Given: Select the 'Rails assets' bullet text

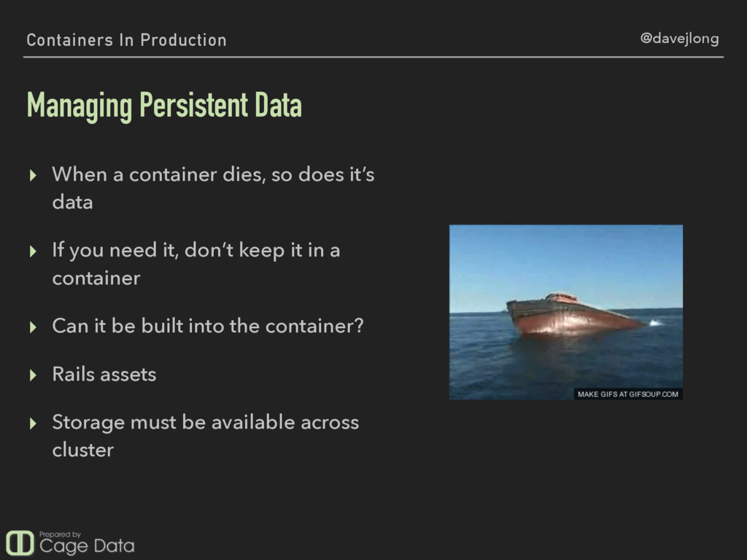Looking at the screenshot, I should tap(104, 374).
